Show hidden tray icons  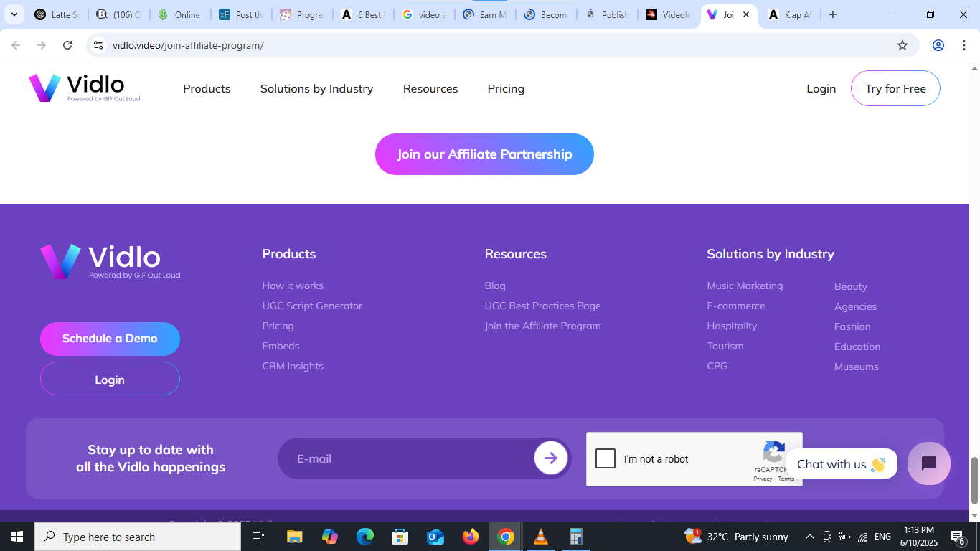pos(810,537)
